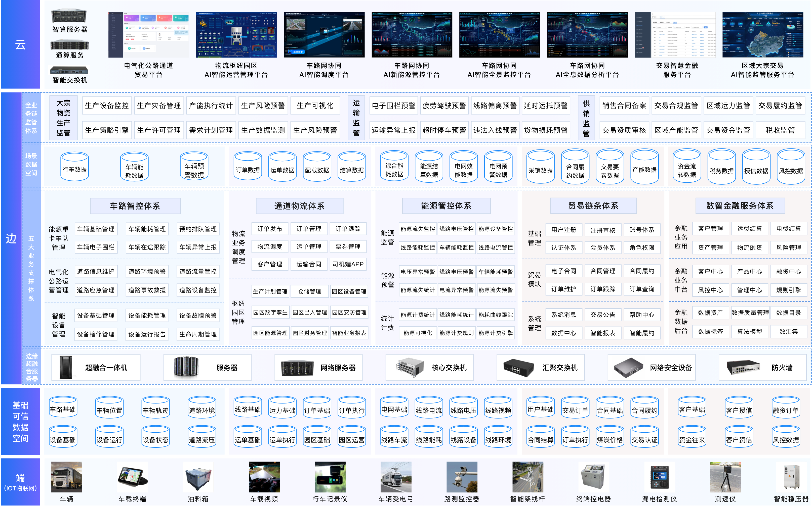Click the 生产设备监控 box
Screen dimensions: 812x506
click(x=107, y=106)
